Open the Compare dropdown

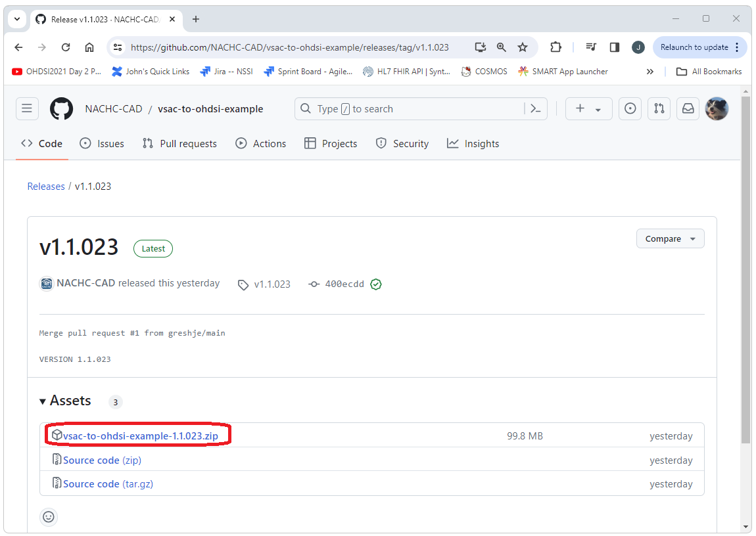coord(670,239)
